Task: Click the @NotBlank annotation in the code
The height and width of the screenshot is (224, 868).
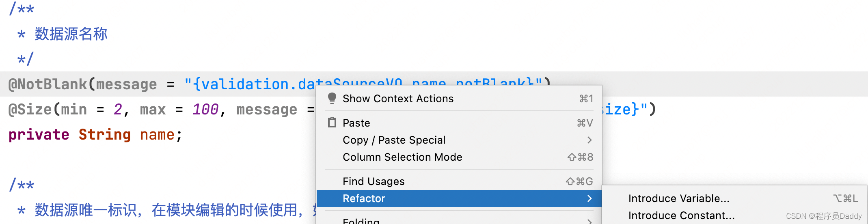Action: pyautogui.click(x=48, y=84)
